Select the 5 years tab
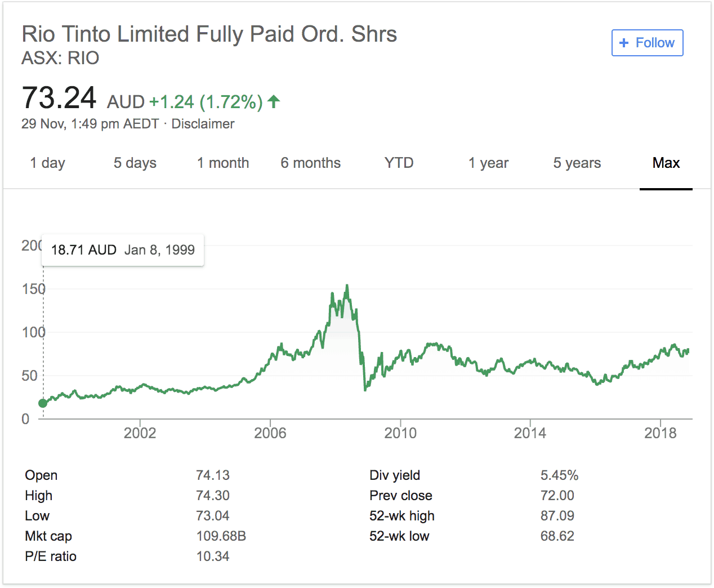The height and width of the screenshot is (588, 714). click(x=577, y=163)
